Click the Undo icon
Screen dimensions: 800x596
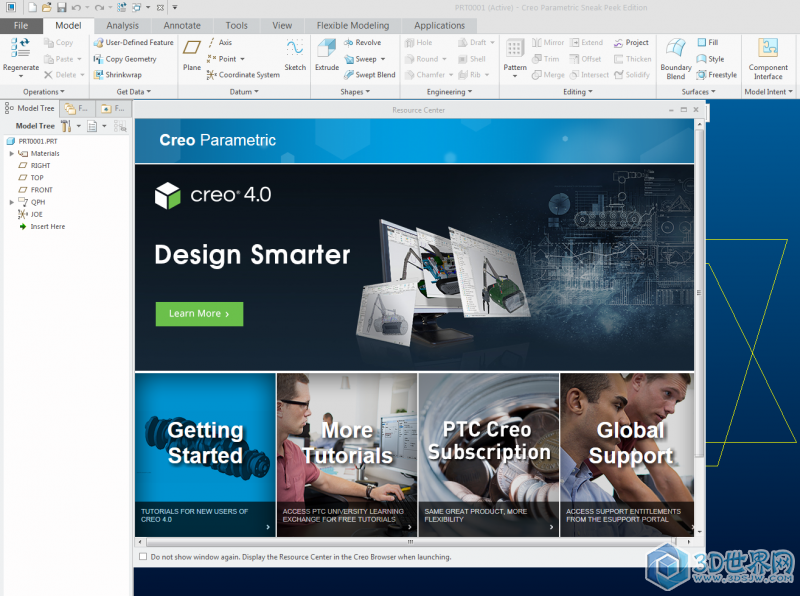click(x=76, y=7)
